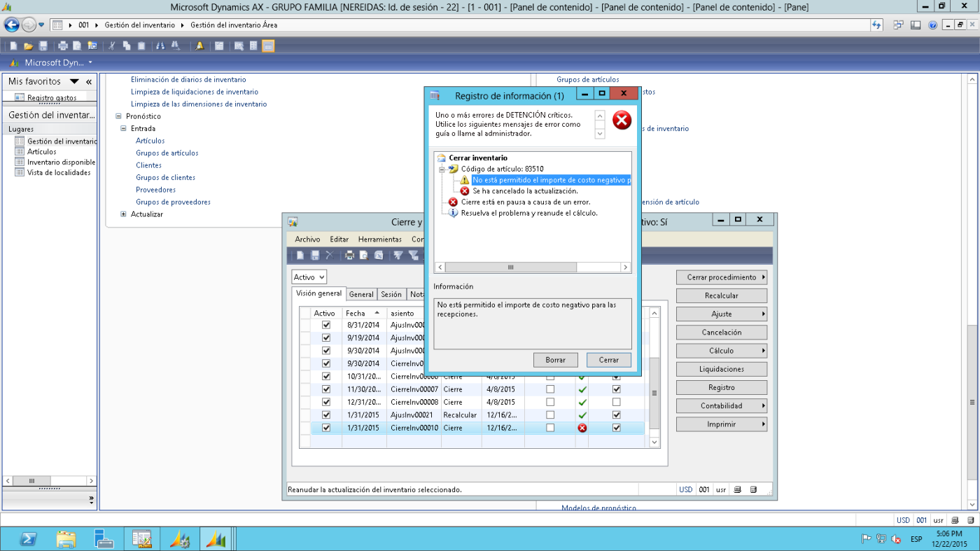Image resolution: width=980 pixels, height=551 pixels.
Task: Click the back navigation arrow button
Action: pos(11,25)
